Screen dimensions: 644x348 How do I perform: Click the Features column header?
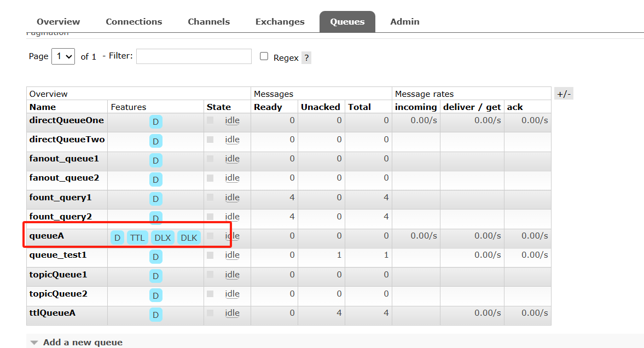point(129,107)
